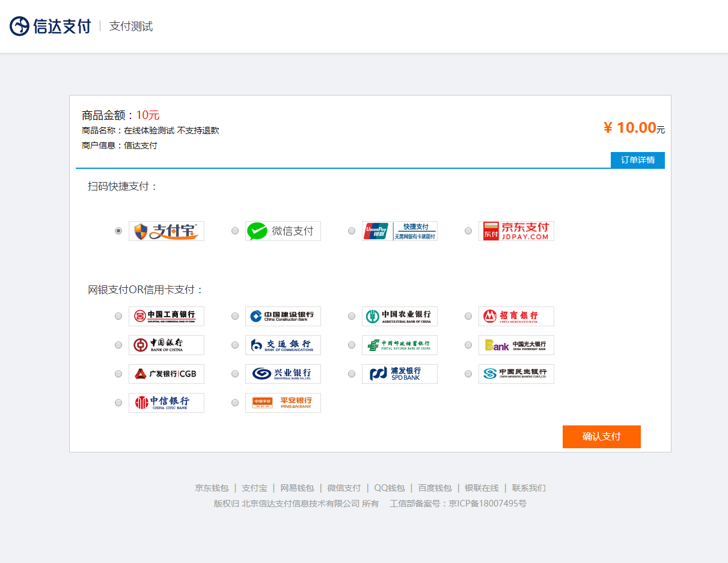The height and width of the screenshot is (563, 728).
Task: Select the 招商银行 radio button
Action: click(x=468, y=316)
